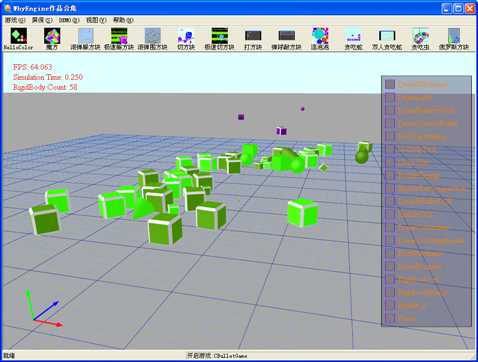
Task: Click the RigidBody Count: 58 readout
Action: (x=45, y=87)
